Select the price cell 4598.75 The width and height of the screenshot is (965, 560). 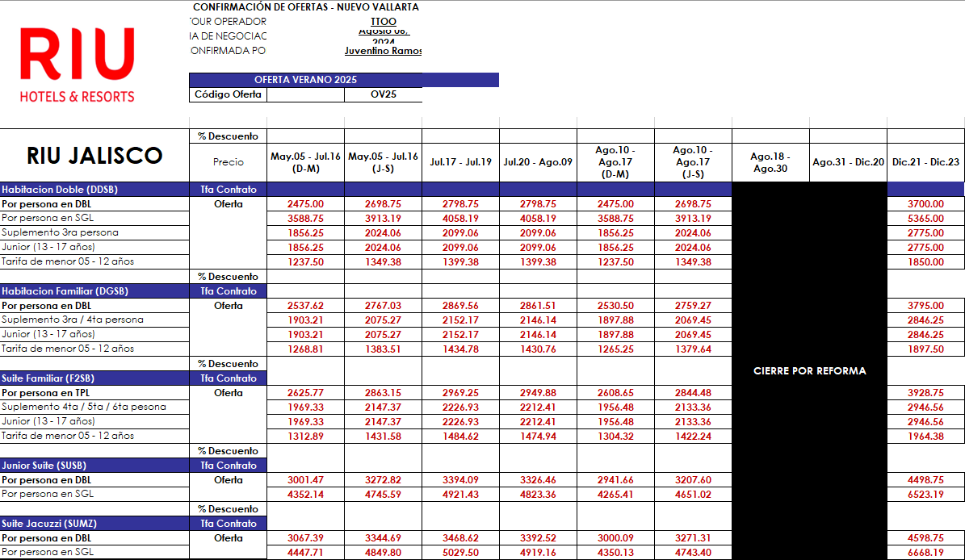pyautogui.click(x=925, y=538)
